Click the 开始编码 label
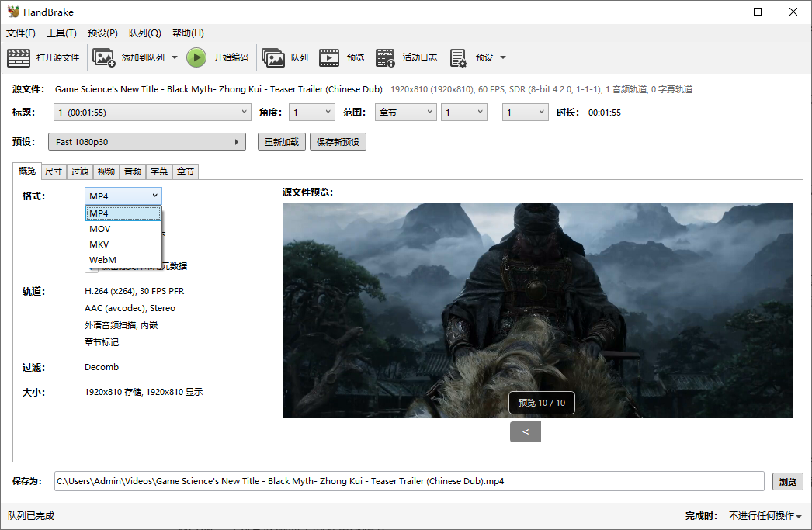This screenshot has height=530, width=812. tap(231, 57)
